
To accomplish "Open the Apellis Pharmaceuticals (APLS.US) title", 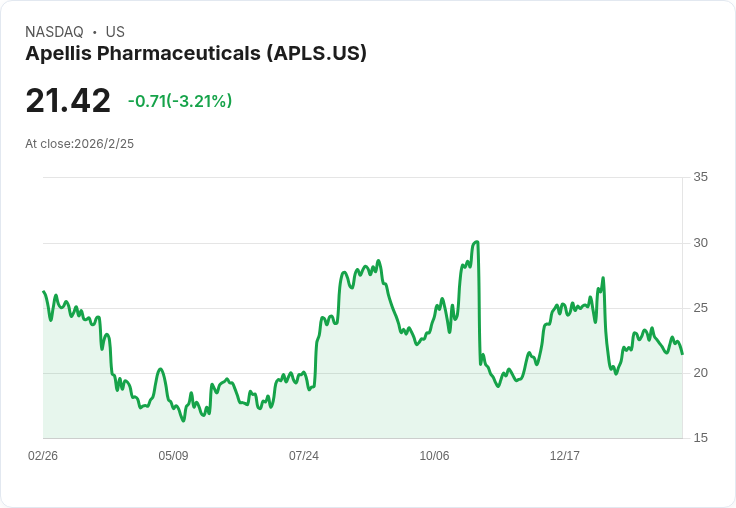I will [196, 53].
